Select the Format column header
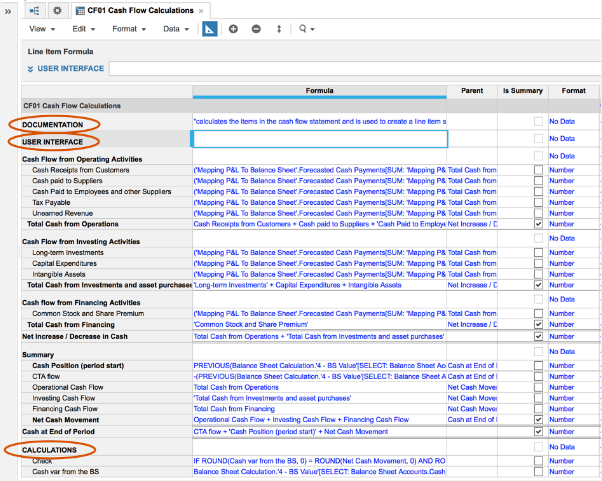Image resolution: width=602 pixels, height=481 pixels. click(574, 91)
